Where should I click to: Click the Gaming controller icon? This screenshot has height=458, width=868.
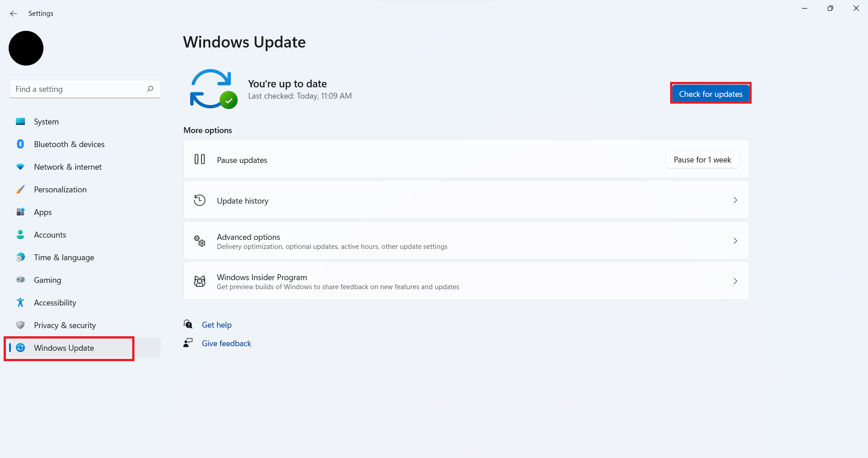[20, 280]
